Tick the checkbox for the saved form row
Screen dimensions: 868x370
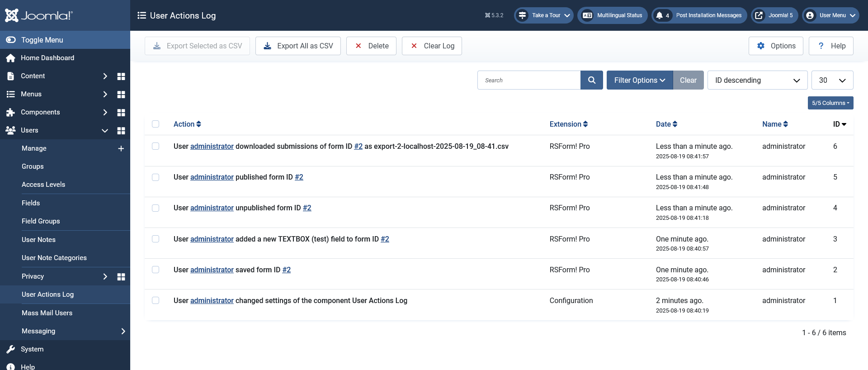[x=156, y=270]
